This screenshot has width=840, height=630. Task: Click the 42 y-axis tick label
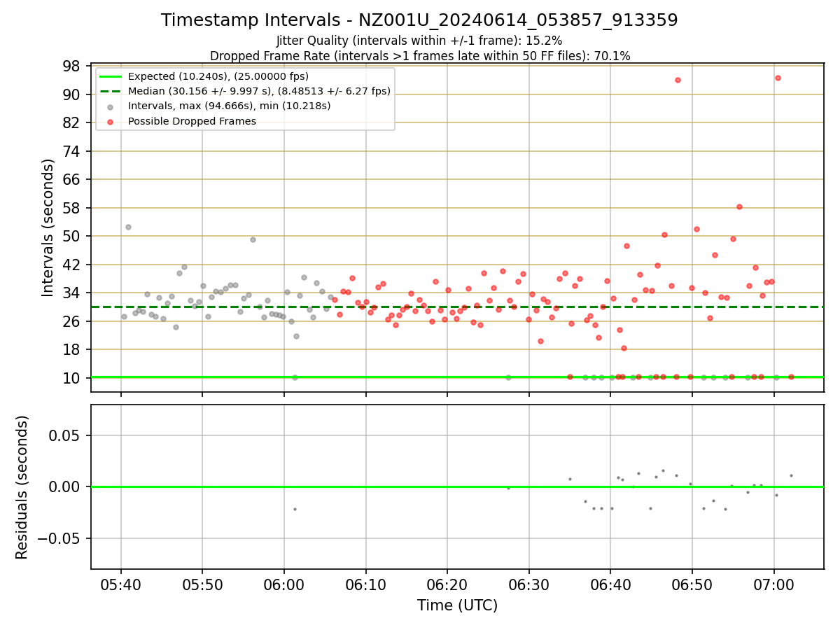tap(72, 265)
